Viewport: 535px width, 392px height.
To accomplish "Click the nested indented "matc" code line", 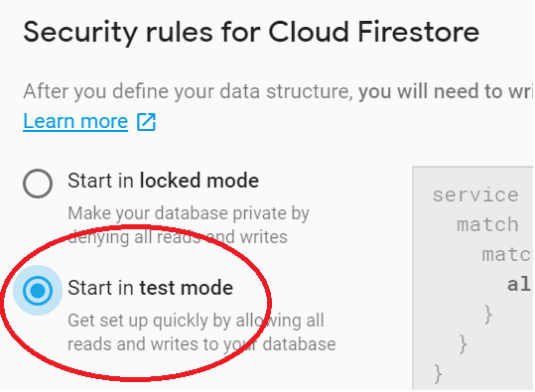I will click(x=506, y=255).
